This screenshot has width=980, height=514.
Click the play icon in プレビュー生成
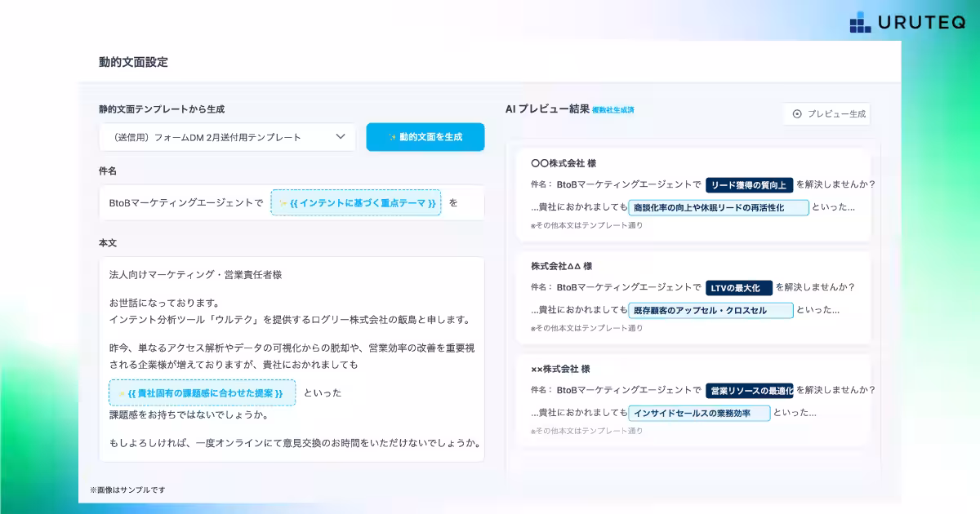pyautogui.click(x=797, y=114)
